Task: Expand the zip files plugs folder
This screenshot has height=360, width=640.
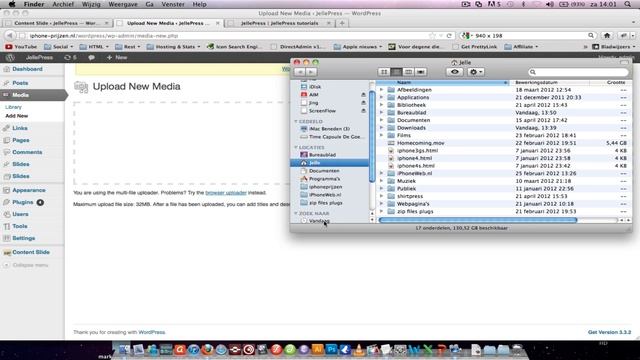Action: tap(382, 211)
